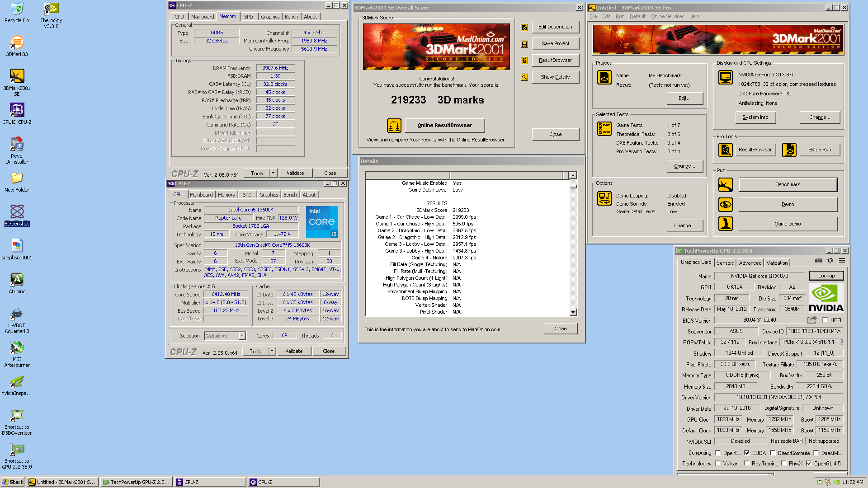Viewport: 868px width, 488px height.
Task: Click the Details list scroll-down arrow
Action: (x=573, y=312)
